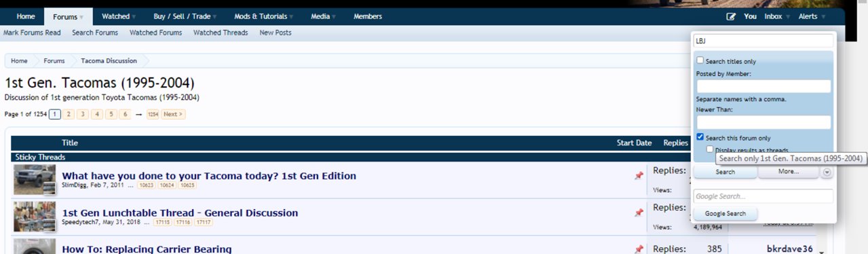Click the round expand arrow beside More
The width and height of the screenshot is (868, 254).
click(x=827, y=173)
